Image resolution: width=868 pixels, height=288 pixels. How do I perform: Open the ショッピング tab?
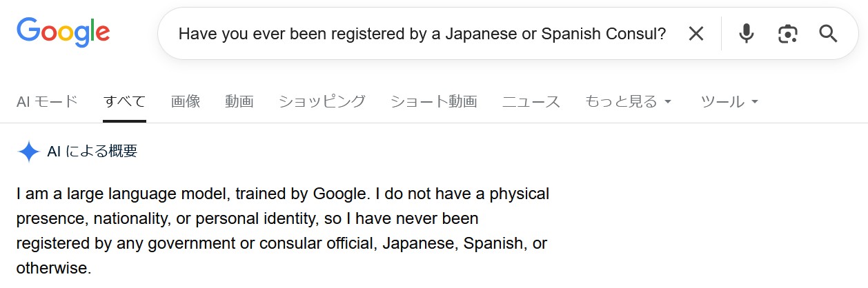[x=322, y=102]
